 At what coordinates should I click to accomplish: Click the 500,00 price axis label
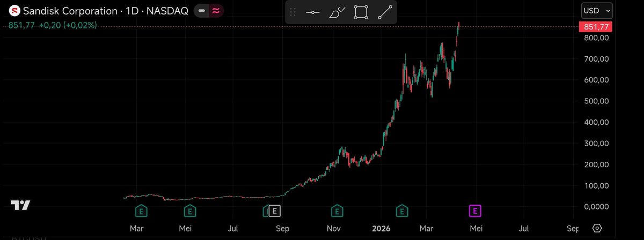pyautogui.click(x=597, y=101)
